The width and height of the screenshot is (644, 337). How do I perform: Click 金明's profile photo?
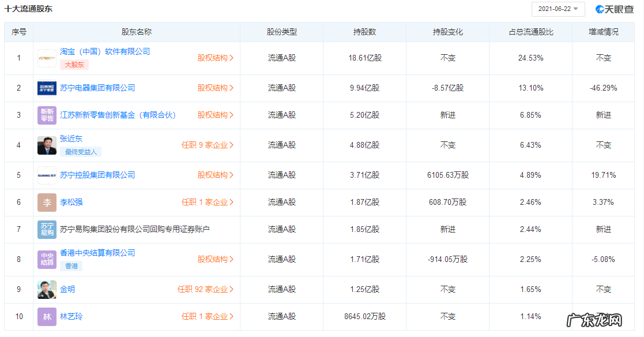coord(47,290)
